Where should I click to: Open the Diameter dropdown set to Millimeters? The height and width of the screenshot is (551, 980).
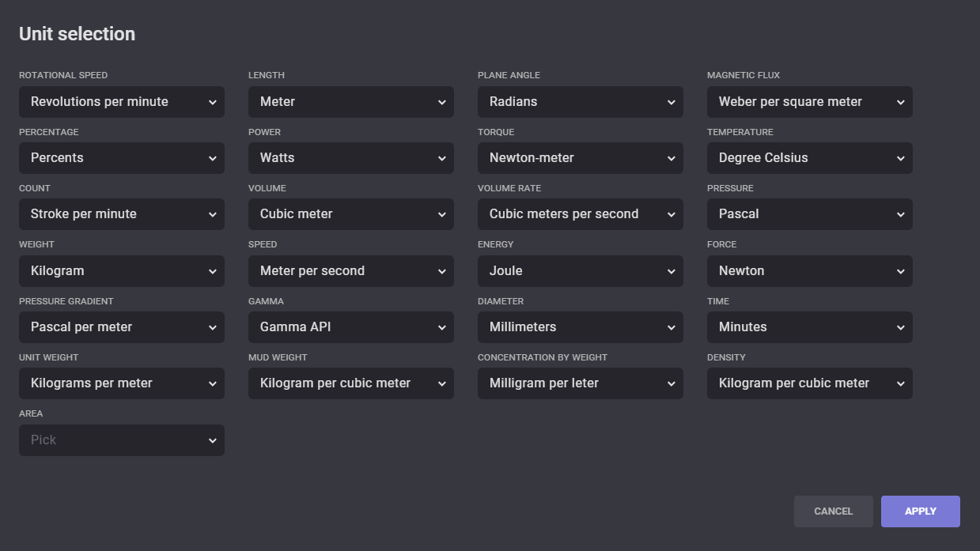coord(580,327)
